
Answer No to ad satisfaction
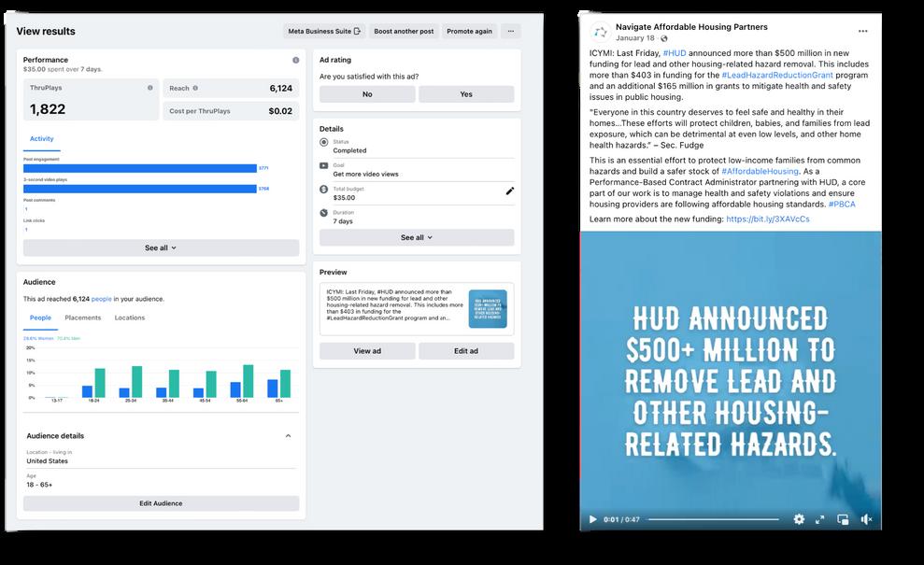(x=367, y=94)
